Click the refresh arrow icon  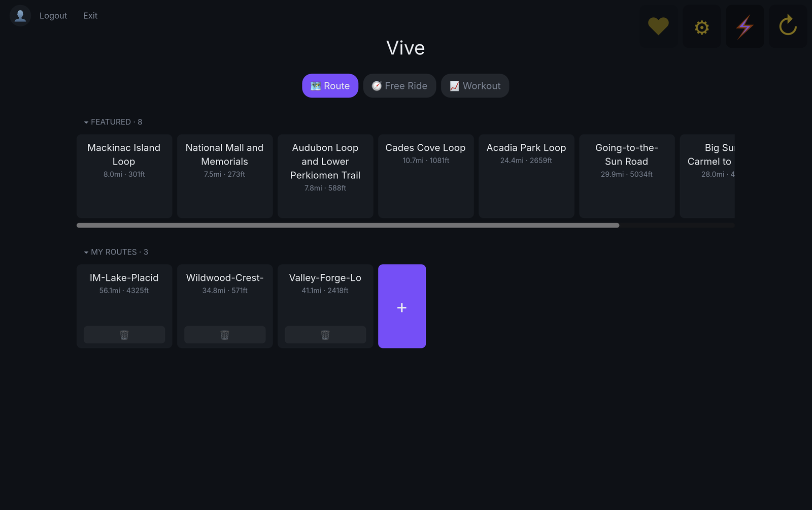(x=788, y=26)
